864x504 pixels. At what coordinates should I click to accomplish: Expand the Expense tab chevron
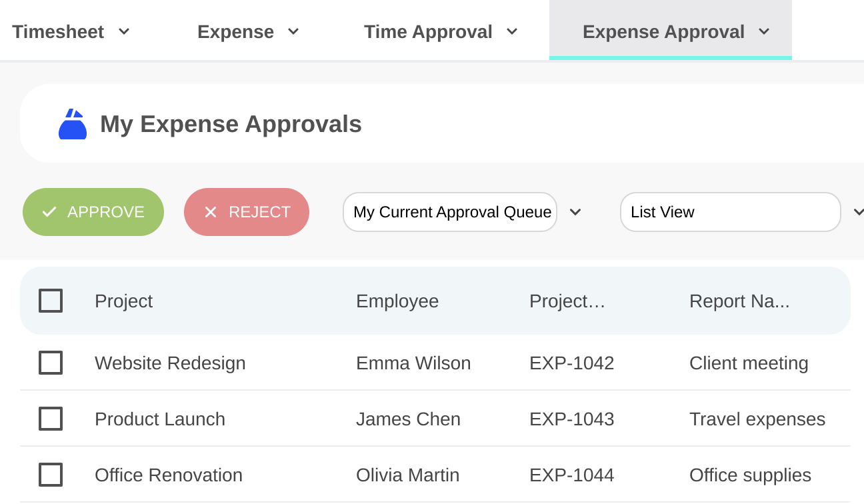pyautogui.click(x=293, y=31)
